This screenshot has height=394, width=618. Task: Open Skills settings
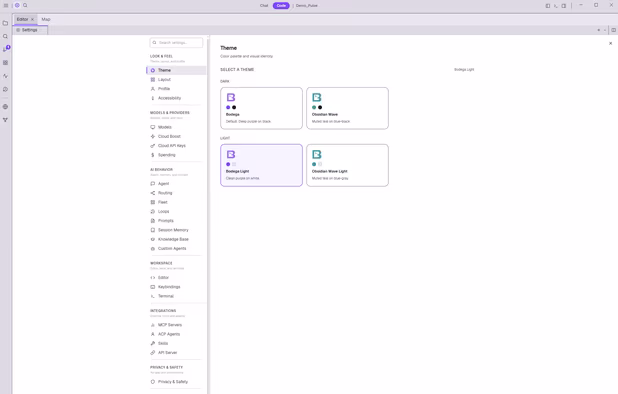click(176, 344)
